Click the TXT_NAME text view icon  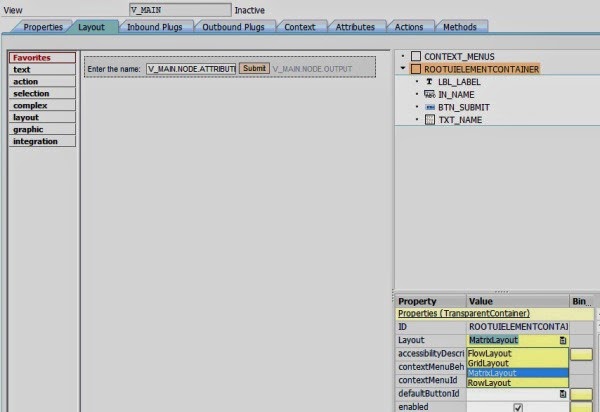tap(429, 120)
